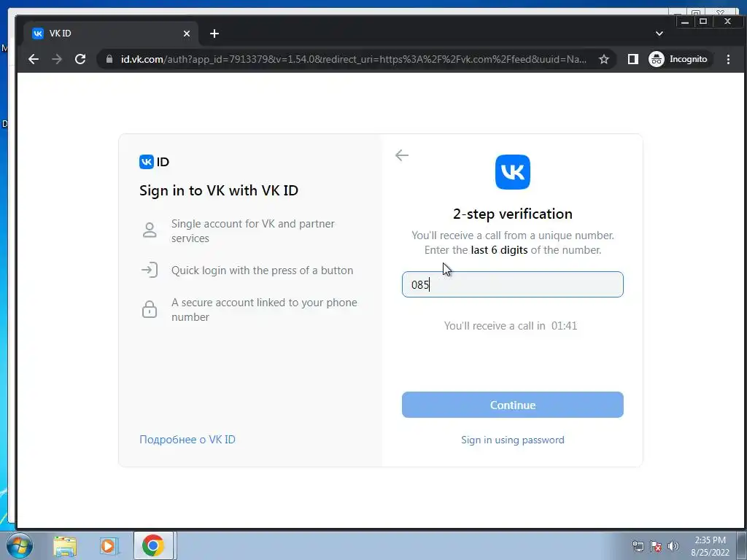Open the browser side panel

(632, 59)
